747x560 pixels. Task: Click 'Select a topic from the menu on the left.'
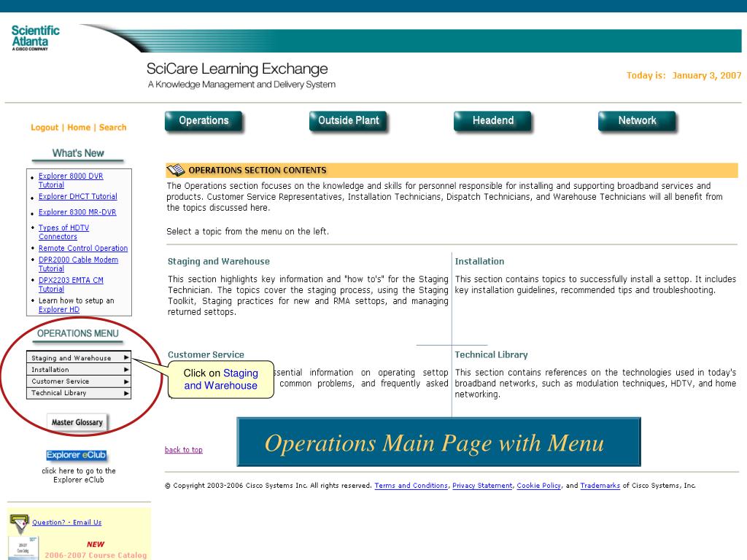(247, 231)
